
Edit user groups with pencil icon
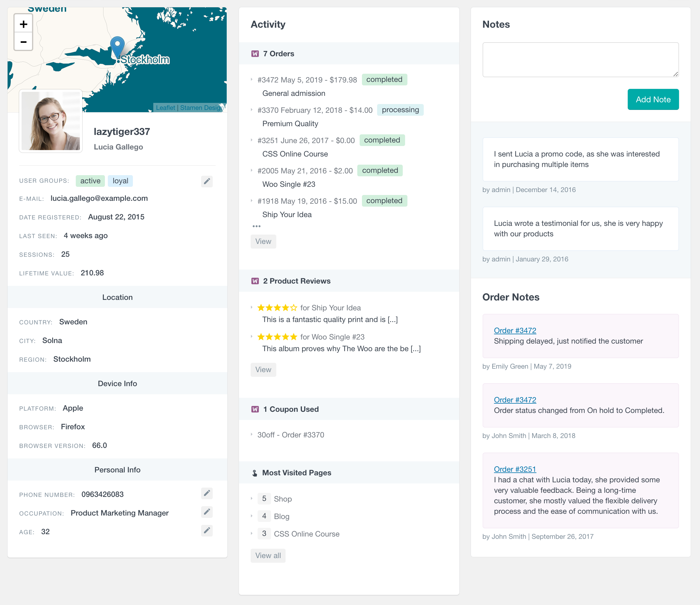[207, 181]
